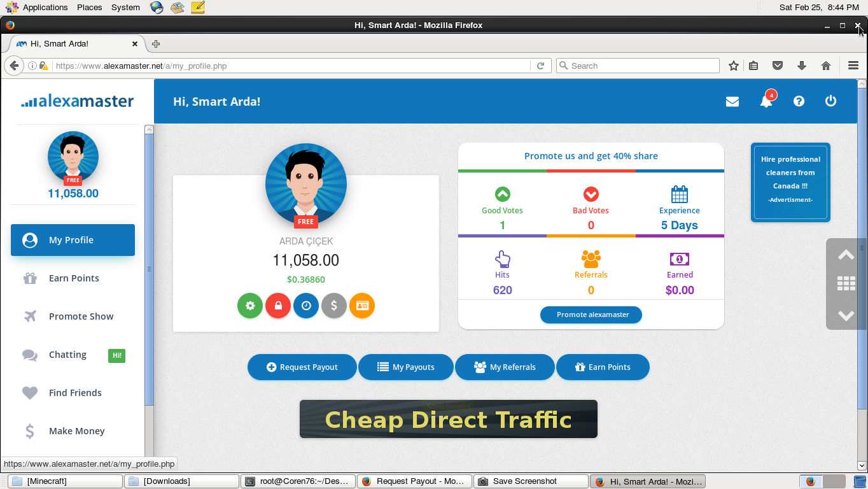Open the messages envelope icon

(x=732, y=101)
